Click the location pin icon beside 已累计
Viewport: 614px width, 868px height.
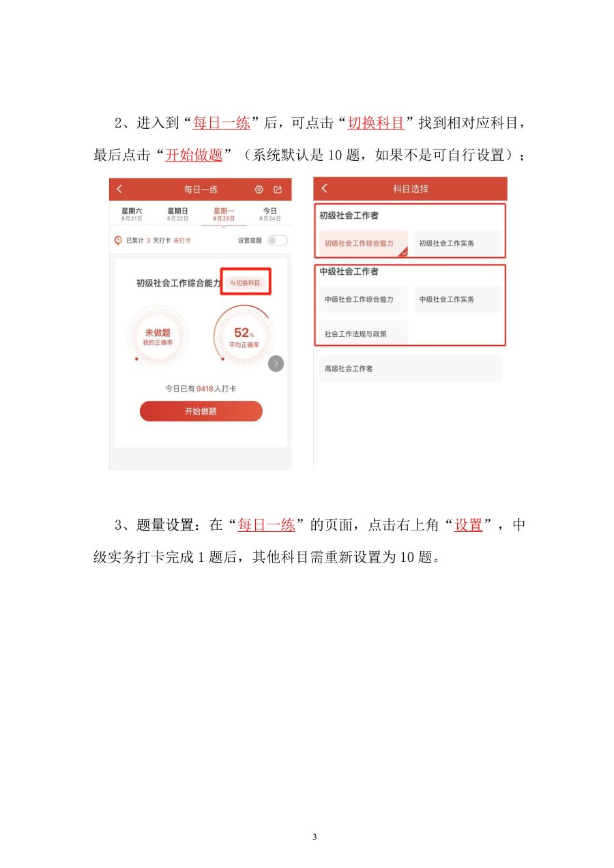[x=118, y=240]
